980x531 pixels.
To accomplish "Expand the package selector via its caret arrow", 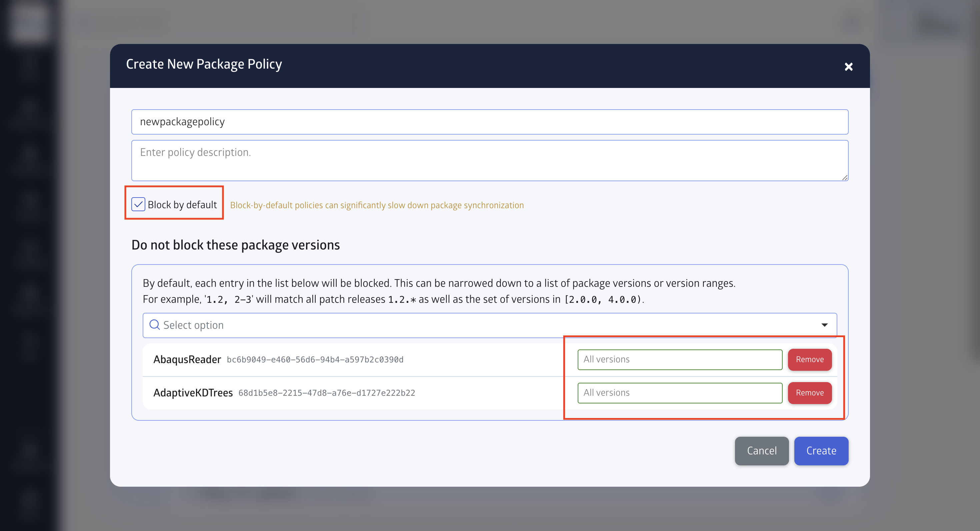I will pyautogui.click(x=825, y=325).
